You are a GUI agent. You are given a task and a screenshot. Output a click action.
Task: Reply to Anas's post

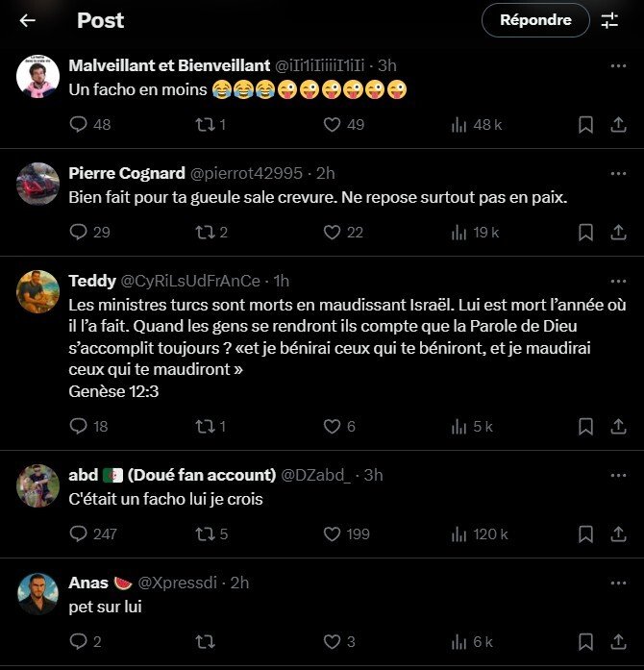tap(80, 642)
